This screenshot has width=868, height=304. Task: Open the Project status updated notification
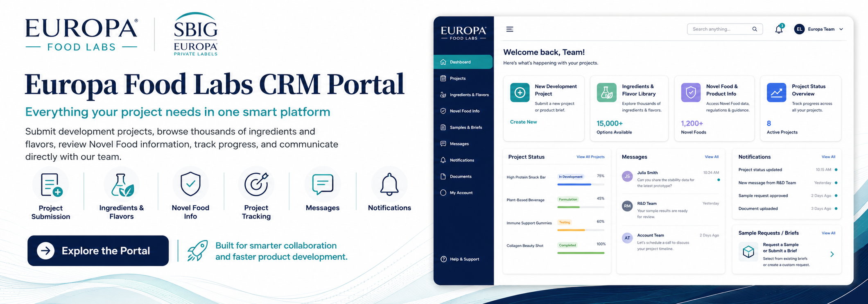pyautogui.click(x=787, y=170)
